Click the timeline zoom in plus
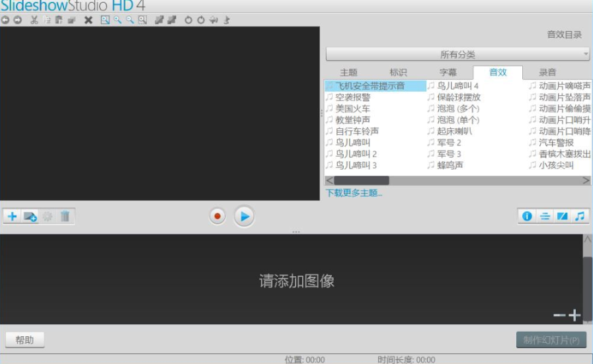This screenshot has height=364, width=593. click(x=574, y=315)
